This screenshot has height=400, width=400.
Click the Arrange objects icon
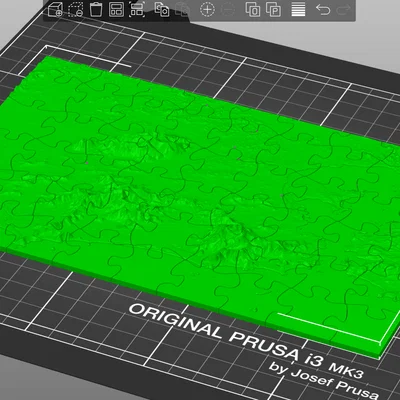coord(116,10)
